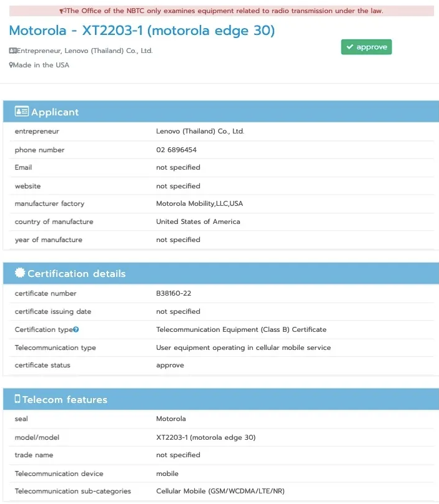
Task: Click the Cellular Mobile (GSM/WCDMA/LTE/NR) value
Action: pyautogui.click(x=220, y=491)
